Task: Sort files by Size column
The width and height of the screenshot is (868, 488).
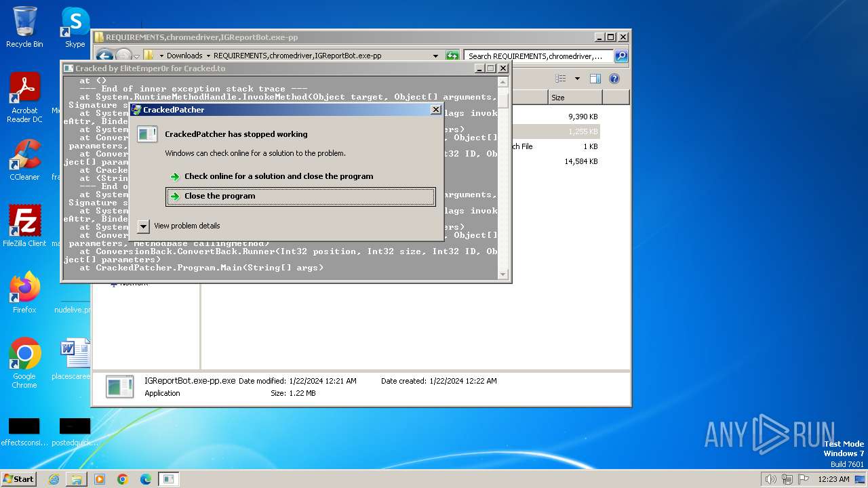Action: [575, 98]
